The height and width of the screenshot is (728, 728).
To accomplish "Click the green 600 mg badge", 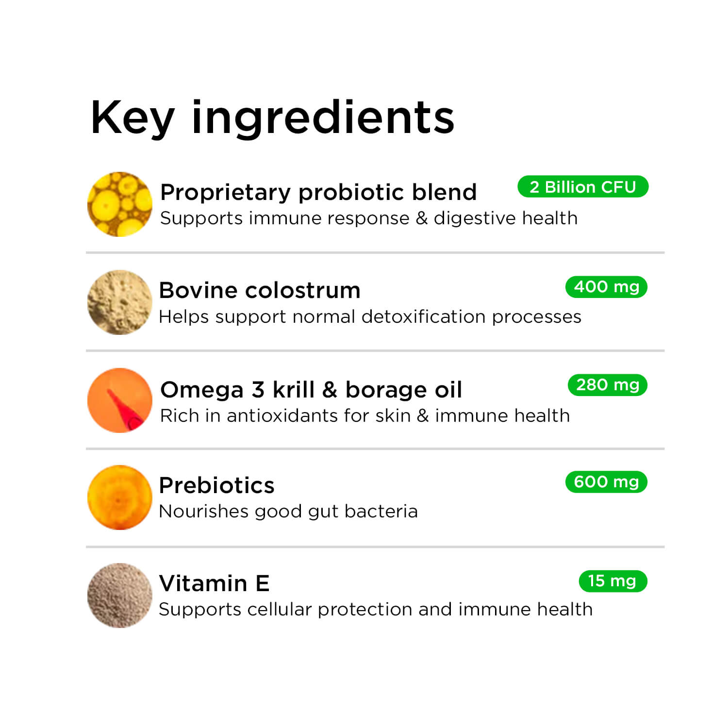I will tap(606, 482).
